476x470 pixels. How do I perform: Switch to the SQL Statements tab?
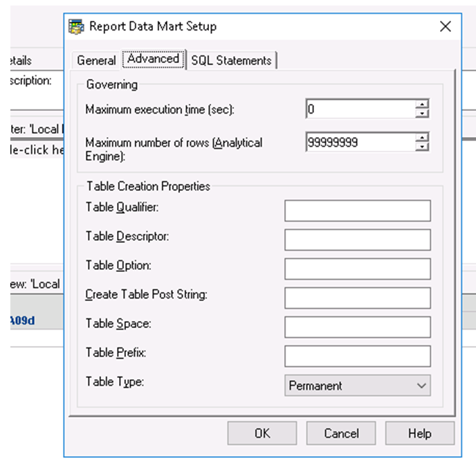tap(231, 60)
